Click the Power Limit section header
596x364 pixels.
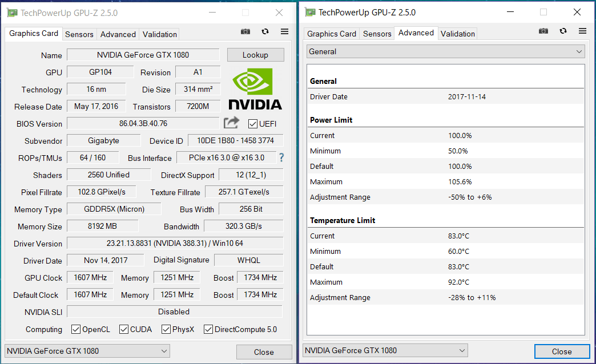tap(331, 120)
